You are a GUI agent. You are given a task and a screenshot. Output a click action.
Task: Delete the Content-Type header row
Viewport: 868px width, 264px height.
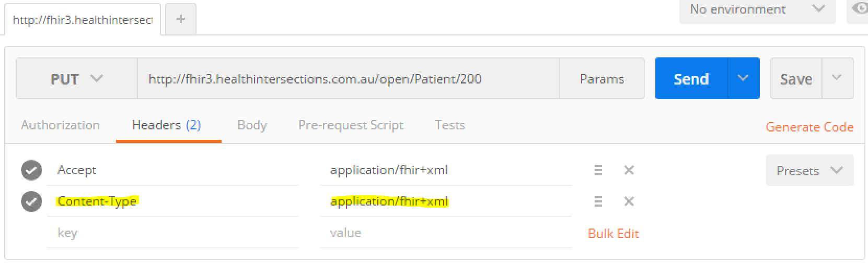(x=629, y=201)
